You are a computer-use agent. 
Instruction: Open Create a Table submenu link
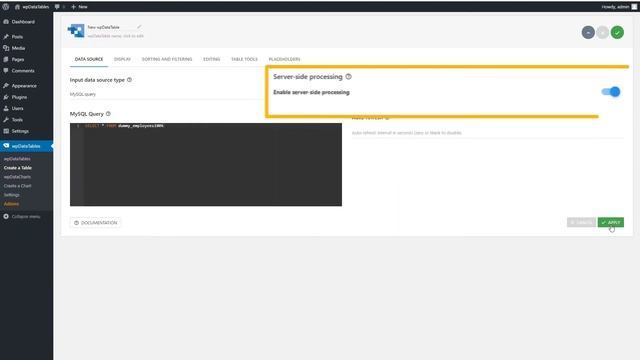(x=18, y=168)
